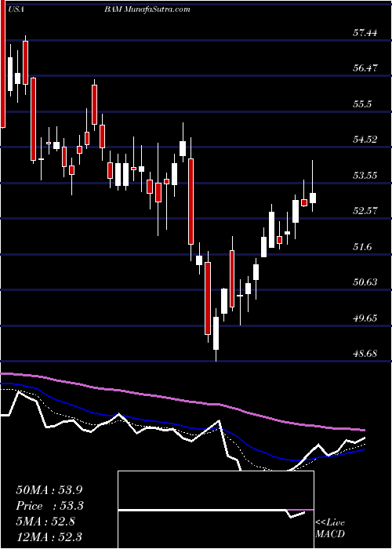
Task: Click the 49.65 price level label
Action: (x=365, y=318)
